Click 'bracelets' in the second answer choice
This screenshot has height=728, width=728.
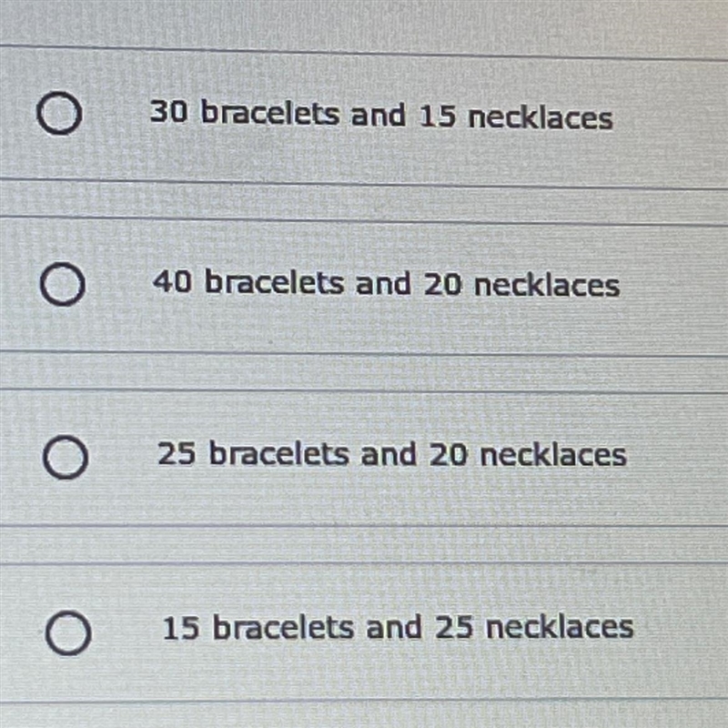pos(275,281)
